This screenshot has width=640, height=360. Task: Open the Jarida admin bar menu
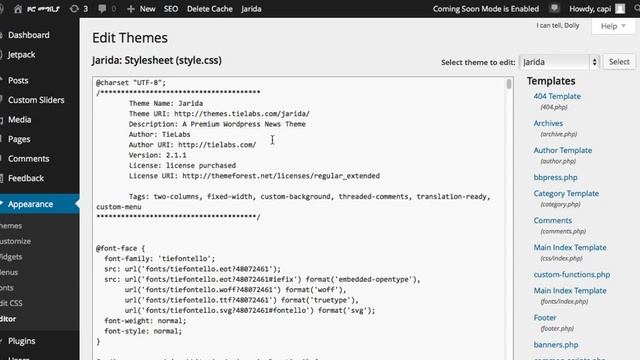tap(251, 9)
